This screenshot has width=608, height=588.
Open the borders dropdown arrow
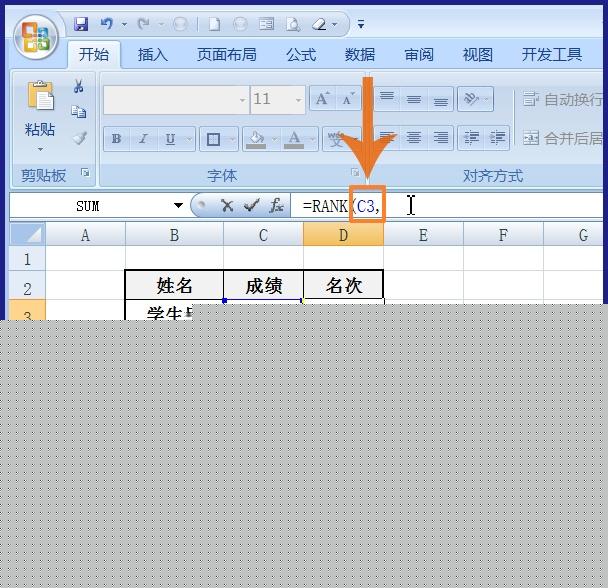tap(232, 139)
